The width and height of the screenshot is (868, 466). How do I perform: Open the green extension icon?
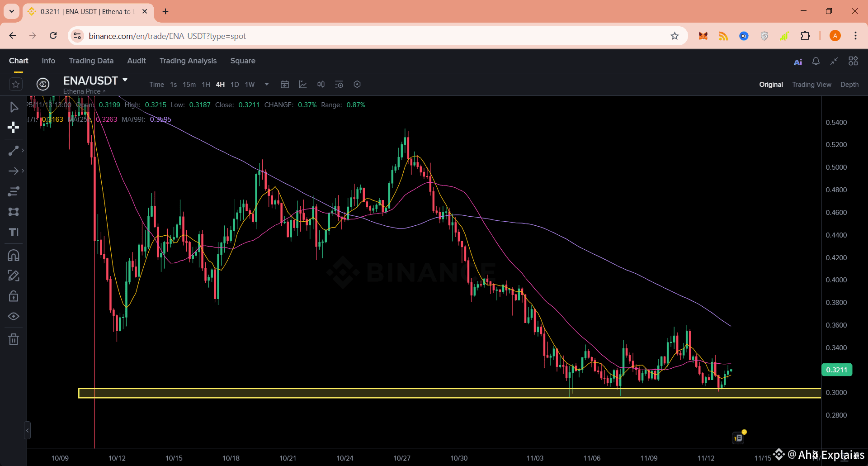click(x=784, y=36)
